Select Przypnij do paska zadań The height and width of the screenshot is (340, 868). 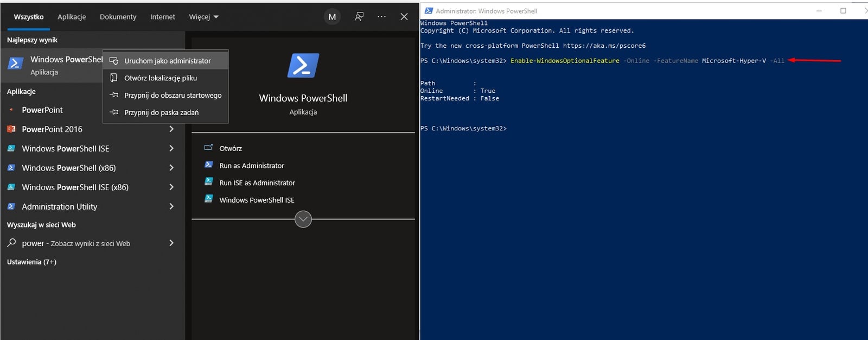pyautogui.click(x=161, y=112)
